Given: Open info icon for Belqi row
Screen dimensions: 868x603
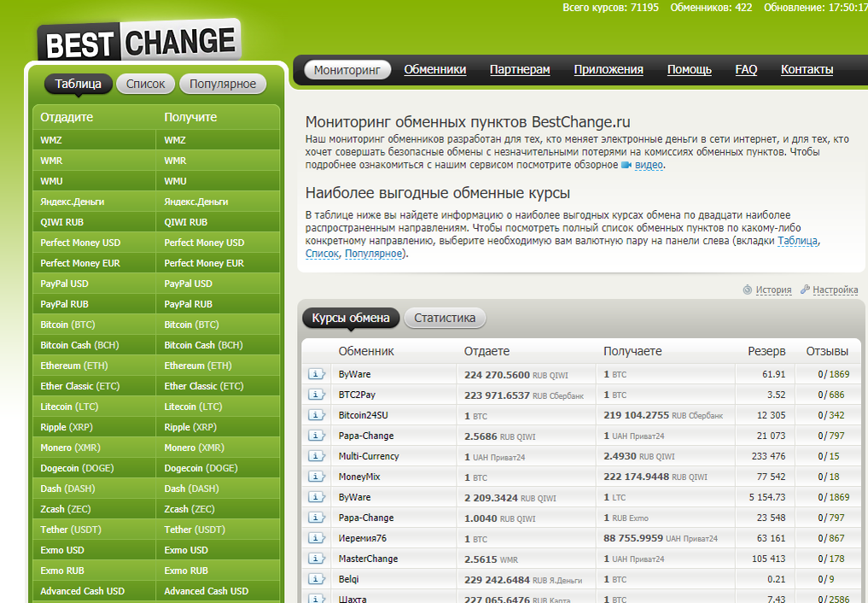Looking at the screenshot, I should (x=316, y=579).
